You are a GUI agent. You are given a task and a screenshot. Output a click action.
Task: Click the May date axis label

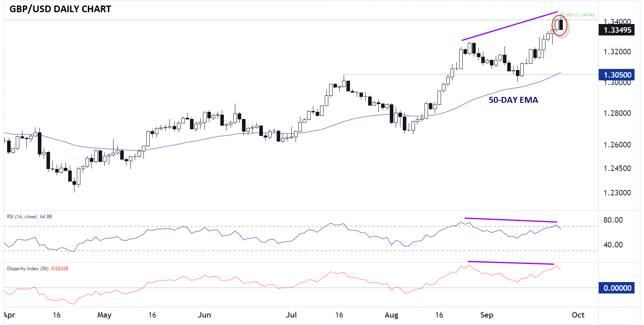pyautogui.click(x=104, y=315)
